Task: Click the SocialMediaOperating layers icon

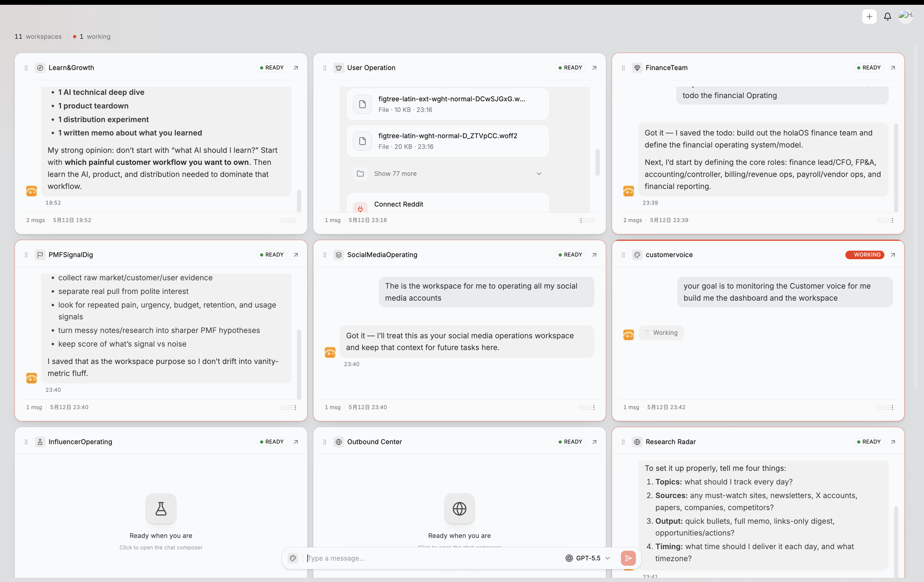Action: coord(339,255)
